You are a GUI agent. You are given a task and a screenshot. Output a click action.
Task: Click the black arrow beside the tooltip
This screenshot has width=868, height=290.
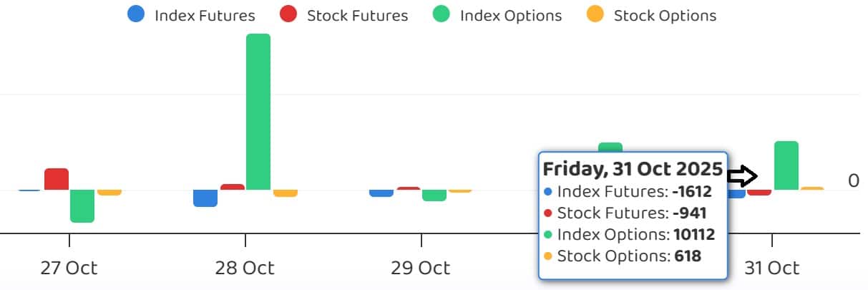tap(742, 176)
